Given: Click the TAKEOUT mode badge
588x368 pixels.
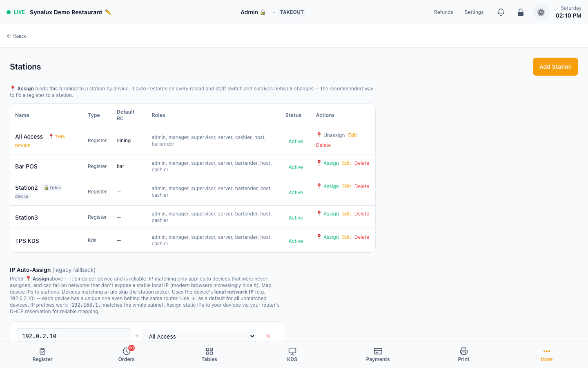Looking at the screenshot, I should tap(292, 12).
